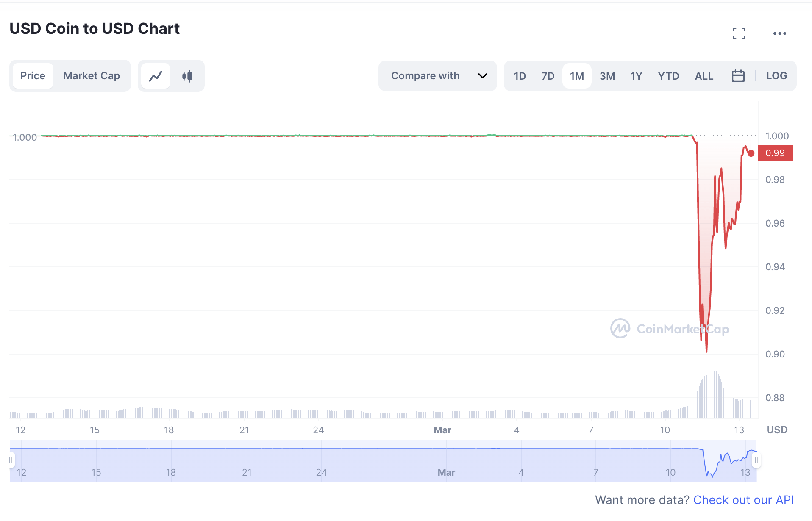Click the Compare with chevron arrow
812x521 pixels.
[482, 76]
